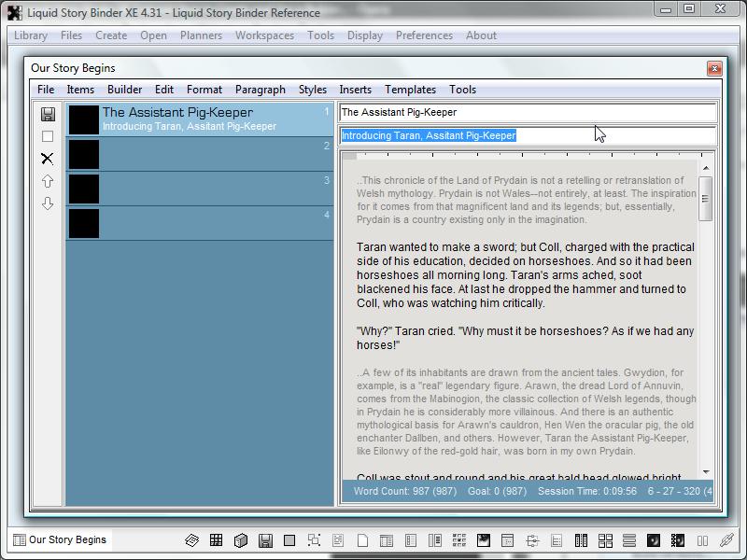Screen dimensions: 747x560
Task: Click the X delete icon in left sidebar
Action: [48, 159]
